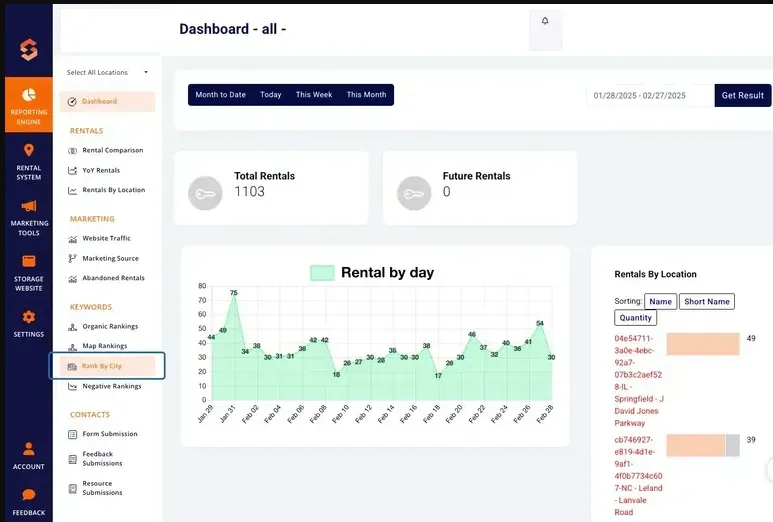Click the 54 data point on chart
Image resolution: width=773 pixels, height=522 pixels.
[540, 324]
